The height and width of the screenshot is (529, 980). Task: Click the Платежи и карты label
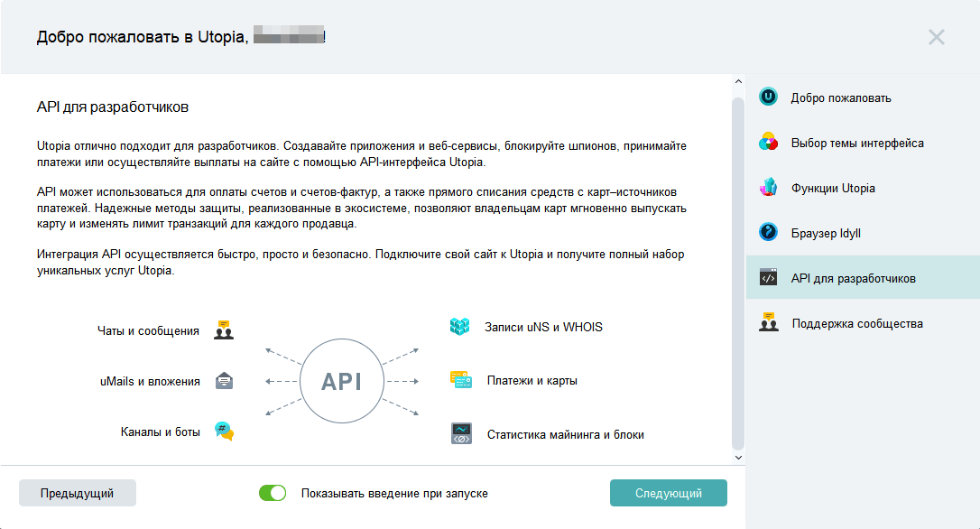[x=532, y=380]
